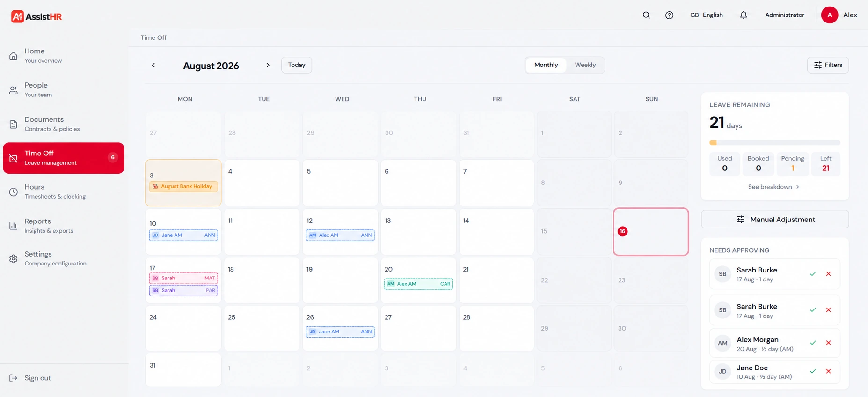Screen dimensions: 868x397
Task: Sign out from the sidebar
Action: (30, 378)
